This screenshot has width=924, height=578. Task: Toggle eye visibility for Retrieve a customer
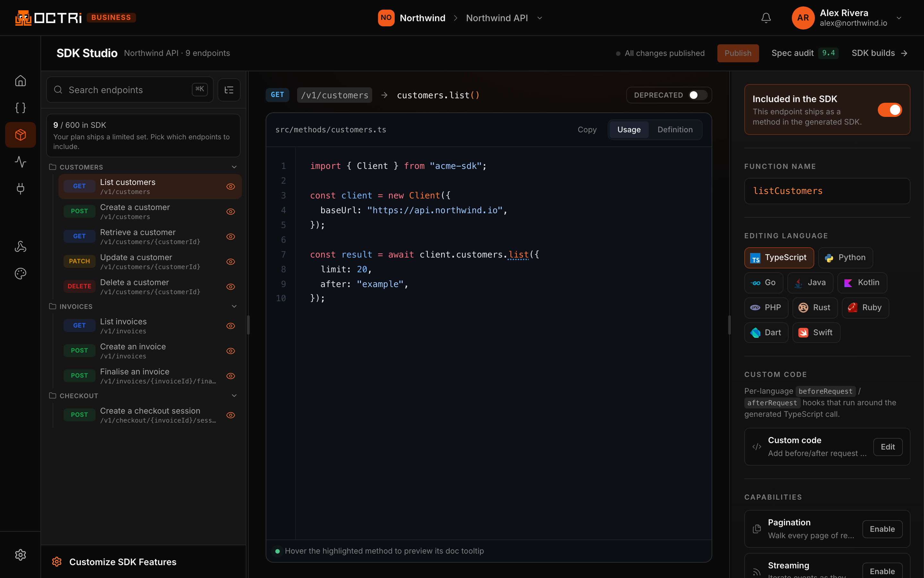(231, 237)
